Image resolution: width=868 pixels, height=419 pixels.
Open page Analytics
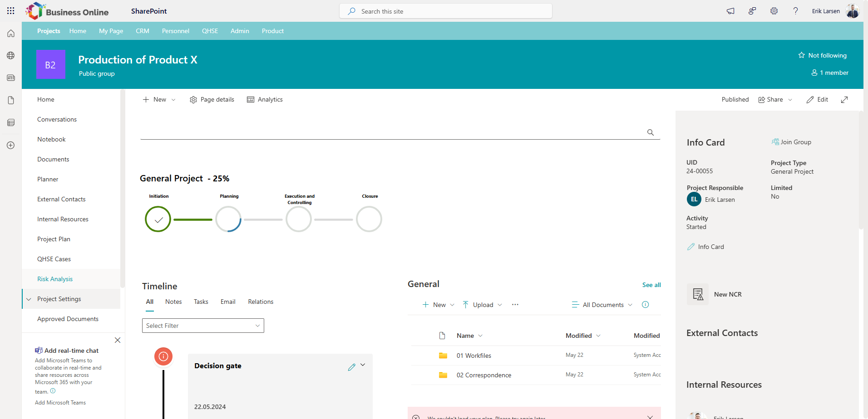[x=265, y=100]
